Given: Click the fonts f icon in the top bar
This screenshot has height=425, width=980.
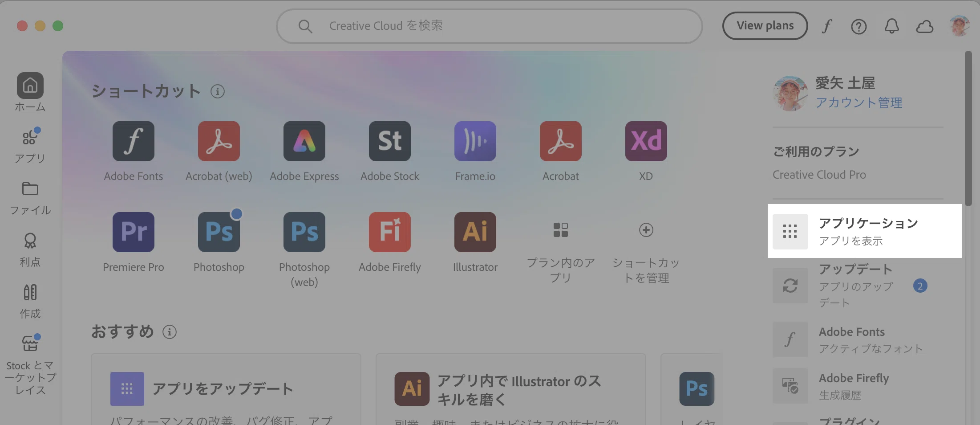Looking at the screenshot, I should click(x=826, y=26).
